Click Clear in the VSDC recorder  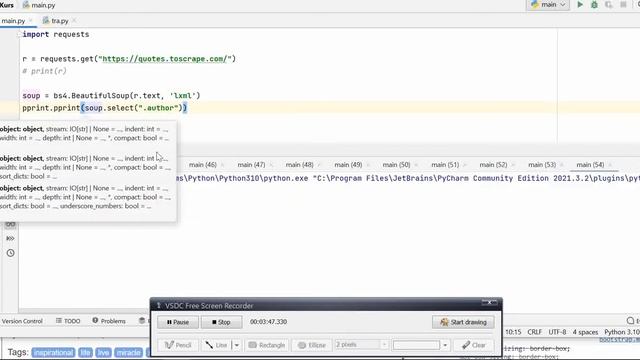click(x=474, y=345)
